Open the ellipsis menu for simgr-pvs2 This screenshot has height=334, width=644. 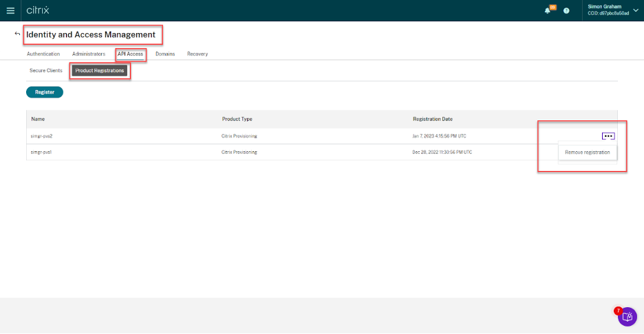pos(608,136)
